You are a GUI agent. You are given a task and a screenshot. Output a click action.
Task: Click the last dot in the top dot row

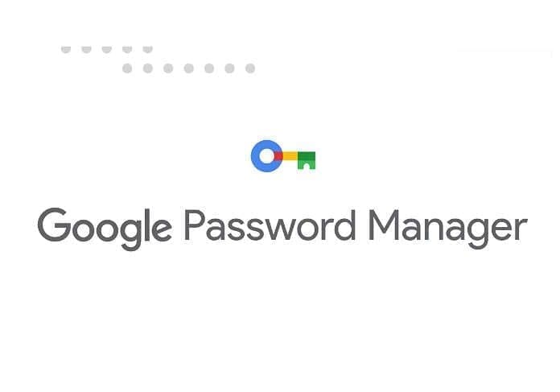pyautogui.click(x=148, y=48)
